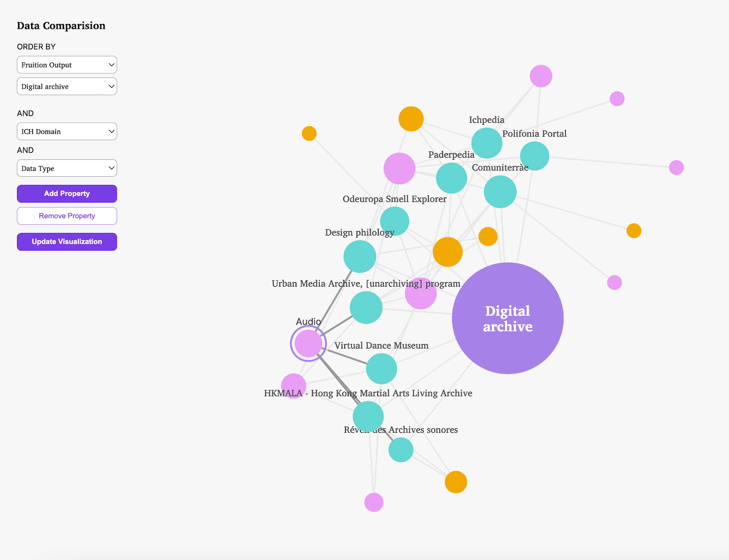This screenshot has width=729, height=560.
Task: Click the Add Property button
Action: (67, 194)
